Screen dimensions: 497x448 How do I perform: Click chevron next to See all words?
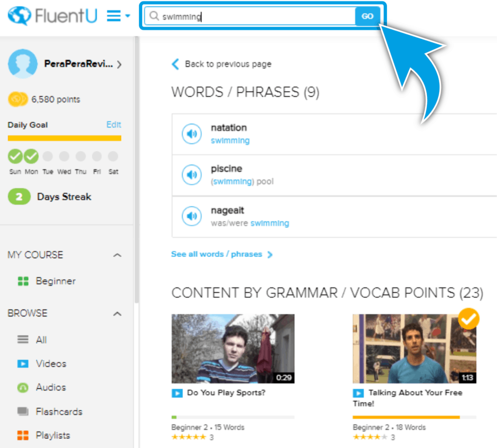[x=270, y=255]
